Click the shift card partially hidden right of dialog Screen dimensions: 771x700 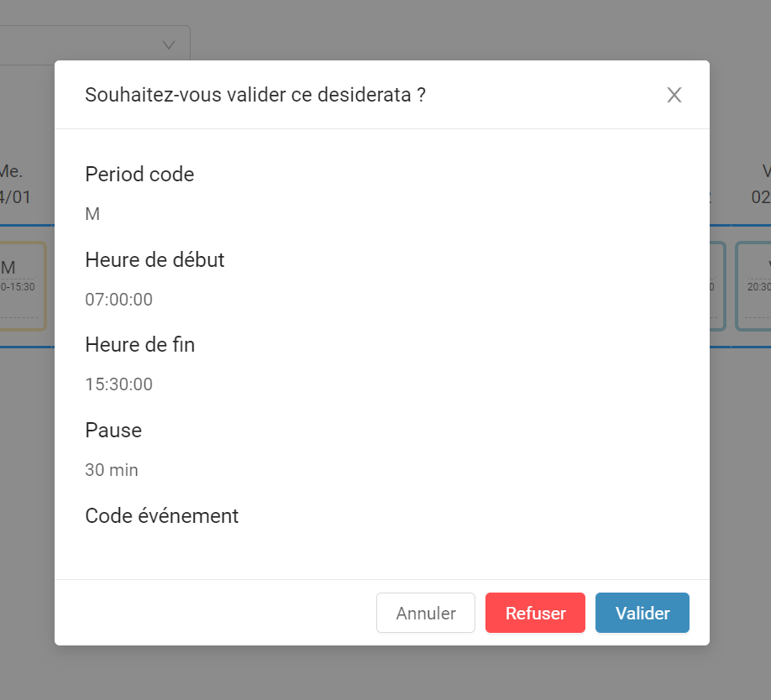(x=717, y=286)
